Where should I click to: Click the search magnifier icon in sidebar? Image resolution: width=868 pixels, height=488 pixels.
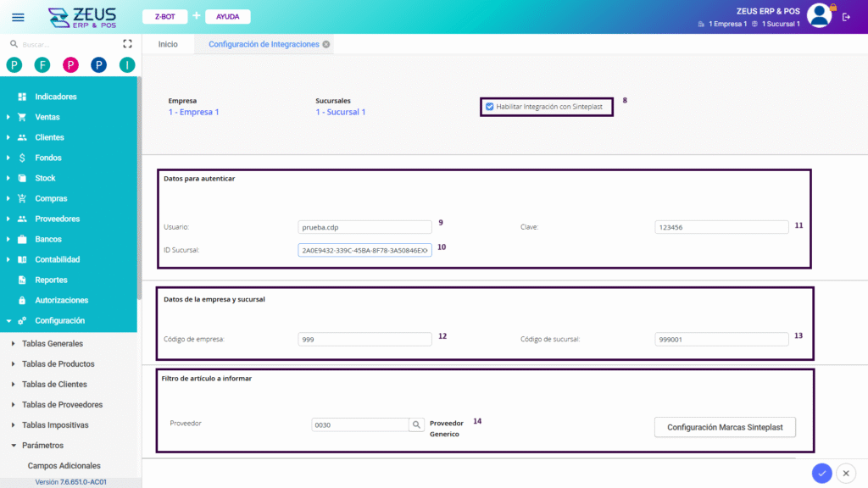click(x=14, y=44)
